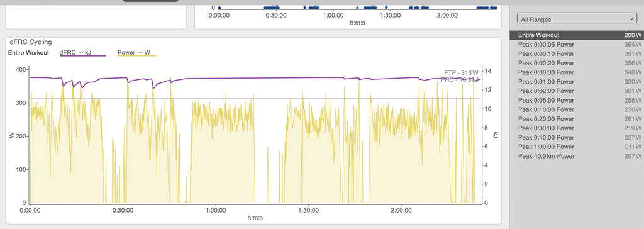The height and width of the screenshot is (229, 644).
Task: Click the Power -- W legend entry
Action: pyautogui.click(x=136, y=53)
